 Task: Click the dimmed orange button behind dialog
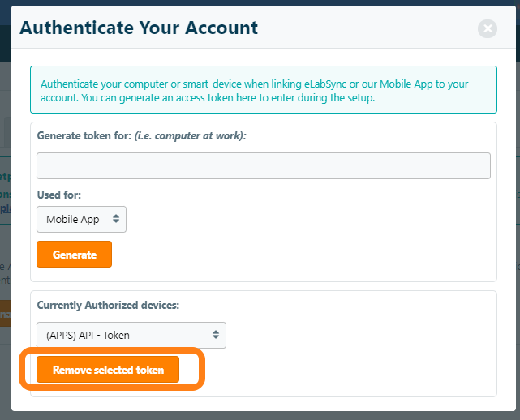[x=4, y=313]
